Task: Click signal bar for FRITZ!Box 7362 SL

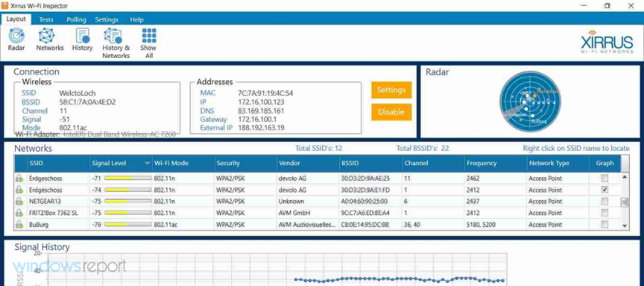Action: click(x=128, y=213)
